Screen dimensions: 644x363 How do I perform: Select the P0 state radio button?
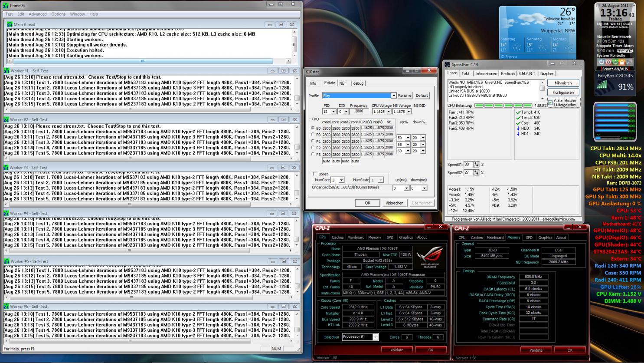tap(313, 135)
